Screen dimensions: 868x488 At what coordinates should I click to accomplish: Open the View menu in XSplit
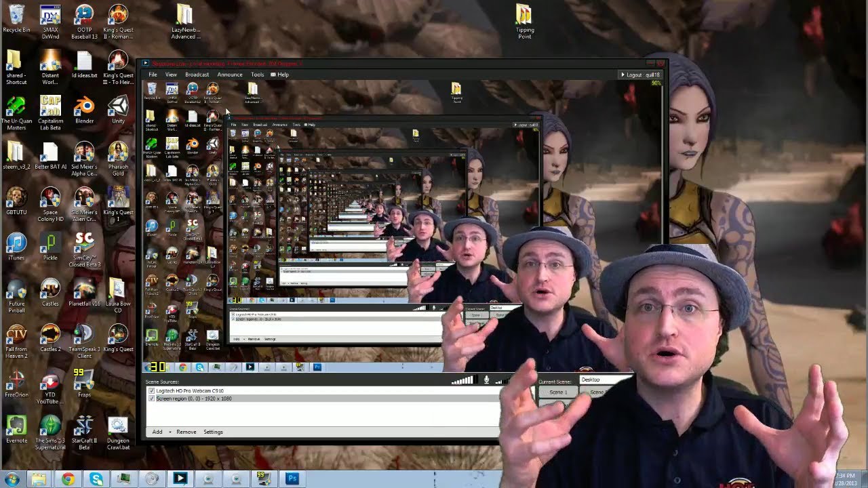(x=171, y=75)
